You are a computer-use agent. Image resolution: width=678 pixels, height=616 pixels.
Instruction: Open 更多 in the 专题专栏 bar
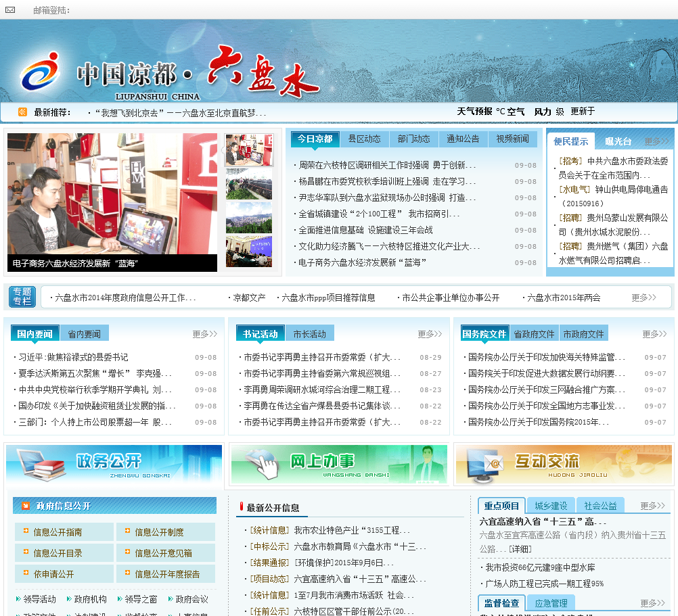click(x=644, y=298)
